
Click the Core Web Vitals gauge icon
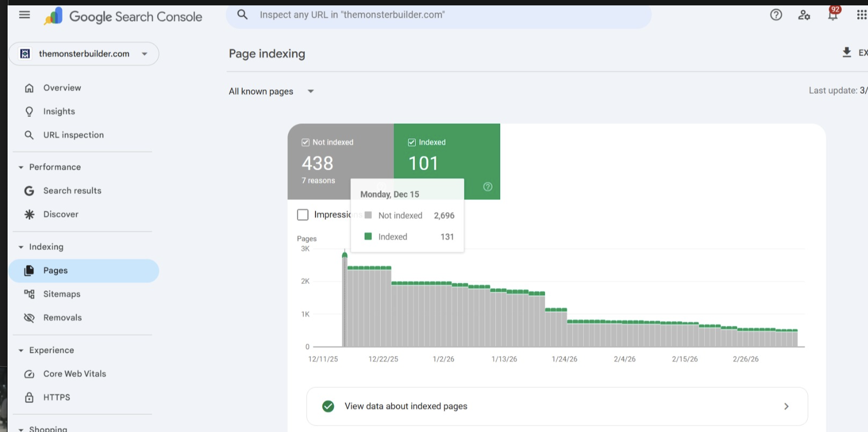click(30, 374)
